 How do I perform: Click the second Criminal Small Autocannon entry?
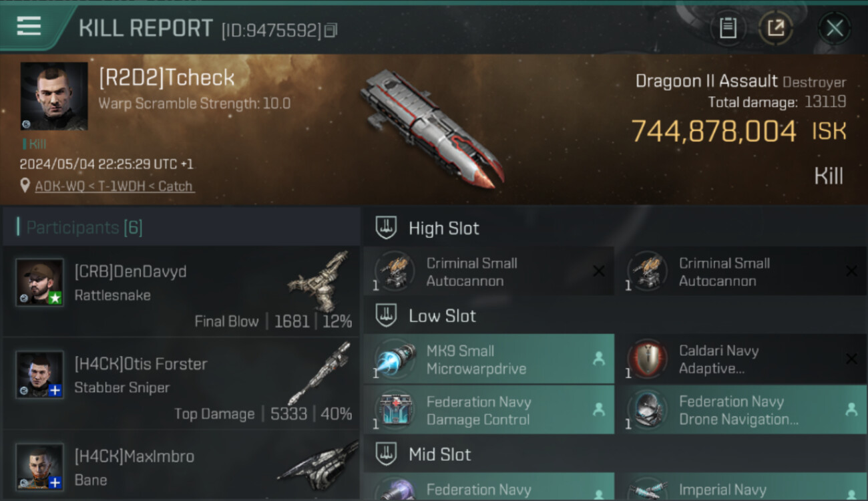click(742, 271)
